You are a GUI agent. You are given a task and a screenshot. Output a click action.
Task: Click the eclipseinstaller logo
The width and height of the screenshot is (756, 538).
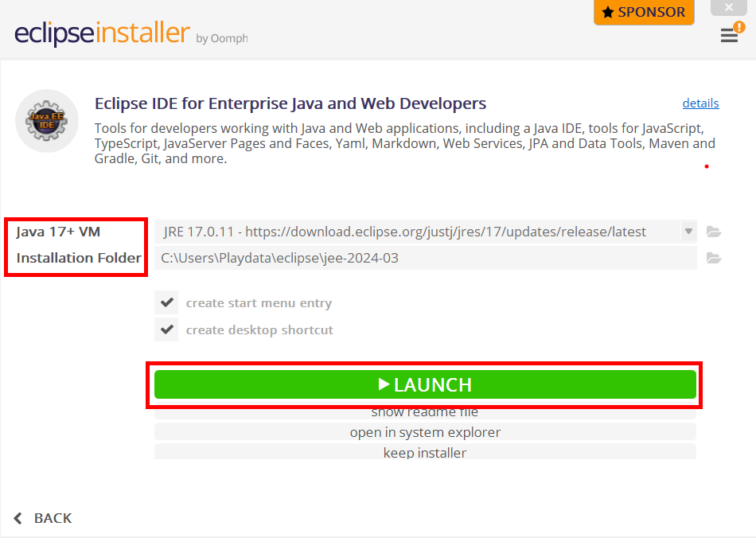click(102, 33)
